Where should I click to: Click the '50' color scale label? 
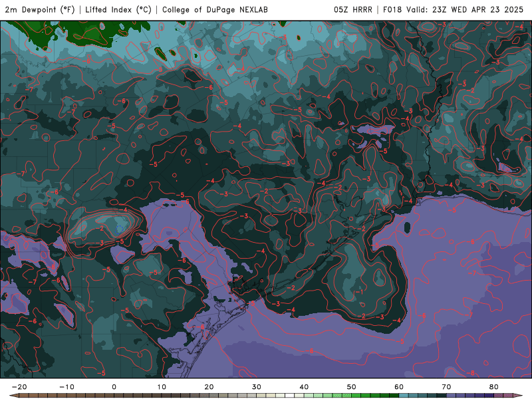pos(352,387)
